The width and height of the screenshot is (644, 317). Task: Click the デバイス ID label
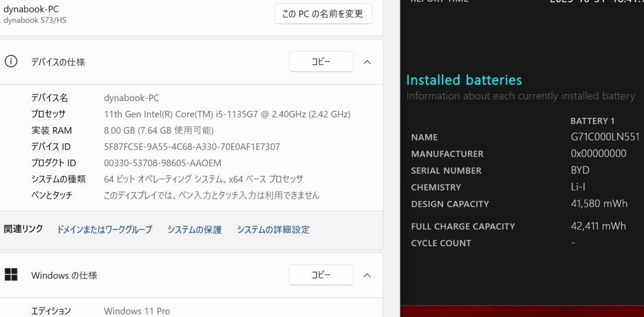click(x=51, y=146)
